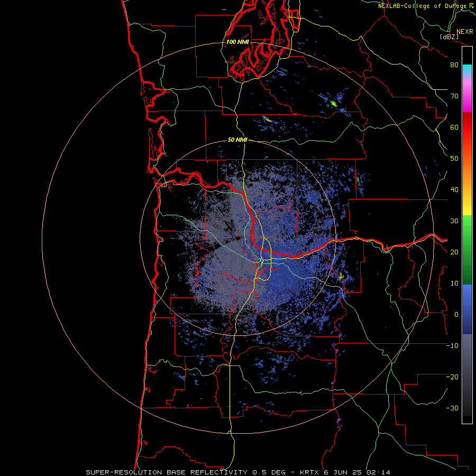This screenshot has width=476, height=476.
Task: Click the -20 dBZ scale value
Action: pyautogui.click(x=452, y=377)
